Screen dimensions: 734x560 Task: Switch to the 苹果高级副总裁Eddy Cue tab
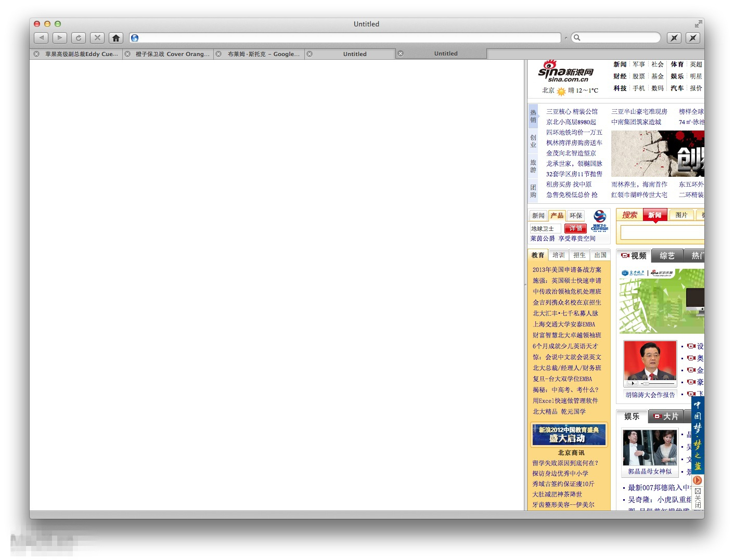point(81,54)
